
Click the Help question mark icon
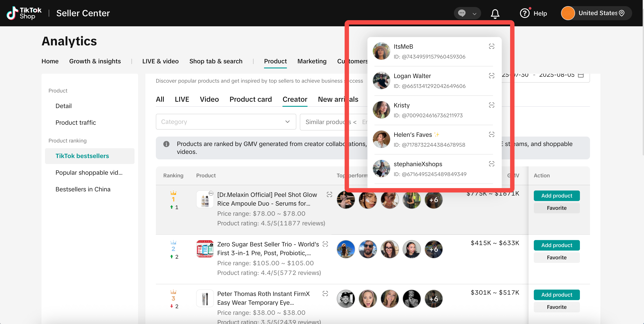[x=525, y=13]
